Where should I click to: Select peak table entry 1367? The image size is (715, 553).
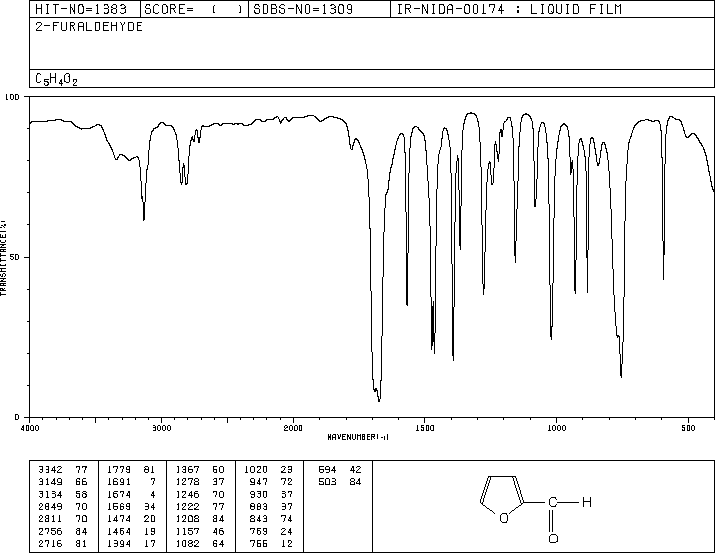[x=188, y=470]
